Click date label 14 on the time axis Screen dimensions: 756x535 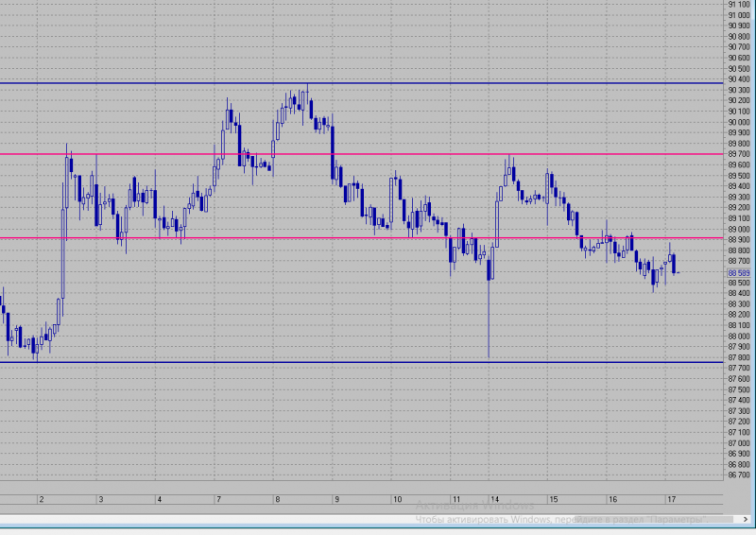tap(494, 499)
